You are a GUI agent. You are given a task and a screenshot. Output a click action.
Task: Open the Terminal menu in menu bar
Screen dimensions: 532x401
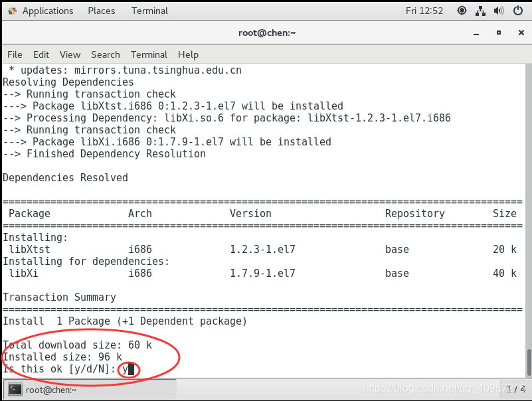click(x=149, y=54)
